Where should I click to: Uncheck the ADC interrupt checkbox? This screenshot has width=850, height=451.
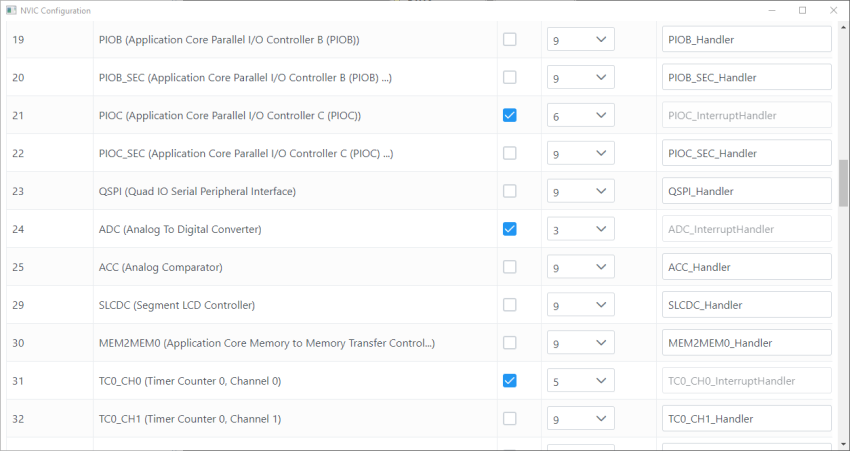[510, 229]
